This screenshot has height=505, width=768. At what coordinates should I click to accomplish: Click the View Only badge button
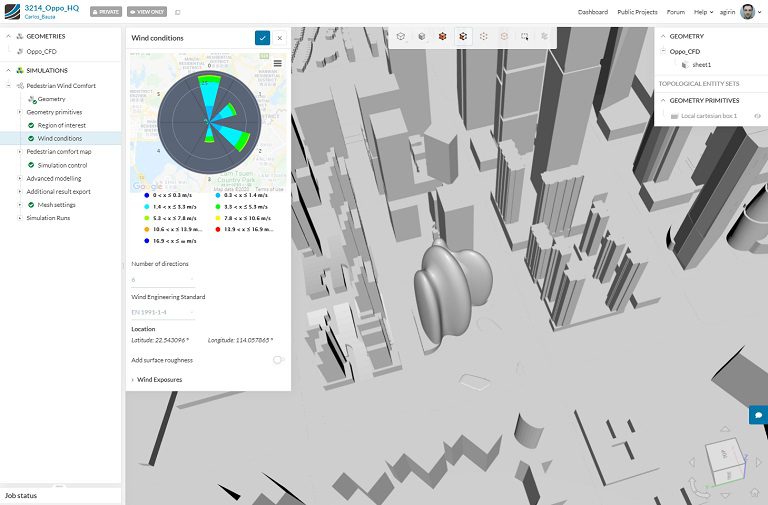[x=146, y=12]
